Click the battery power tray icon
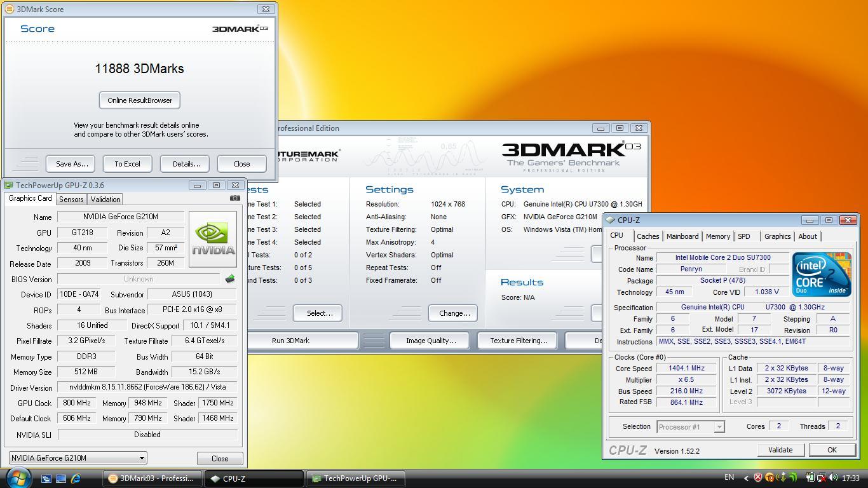This screenshot has width=868, height=488. pyautogui.click(x=810, y=477)
